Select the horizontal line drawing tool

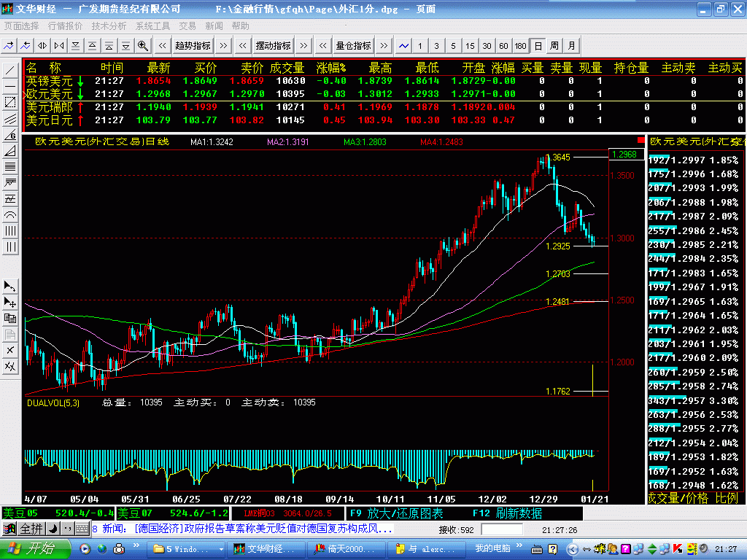pos(10,87)
